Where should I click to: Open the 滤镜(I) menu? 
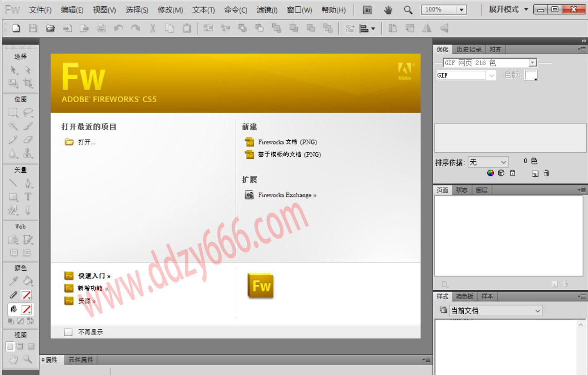tap(267, 10)
